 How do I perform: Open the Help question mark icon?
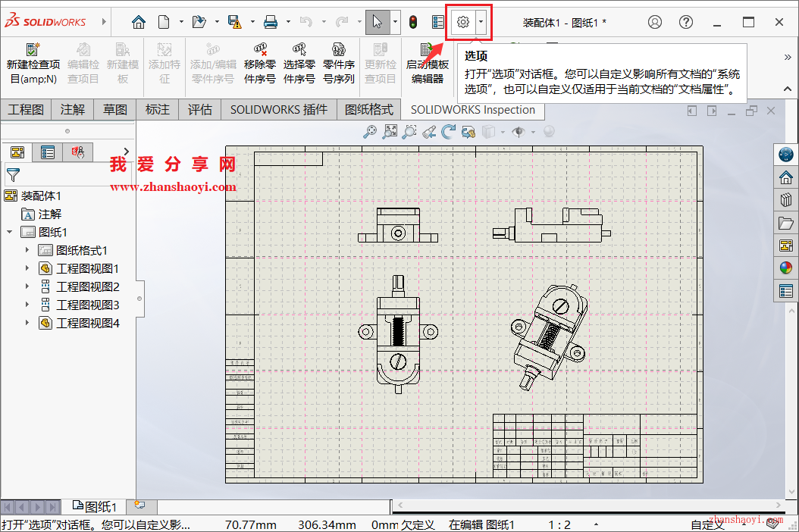click(686, 23)
